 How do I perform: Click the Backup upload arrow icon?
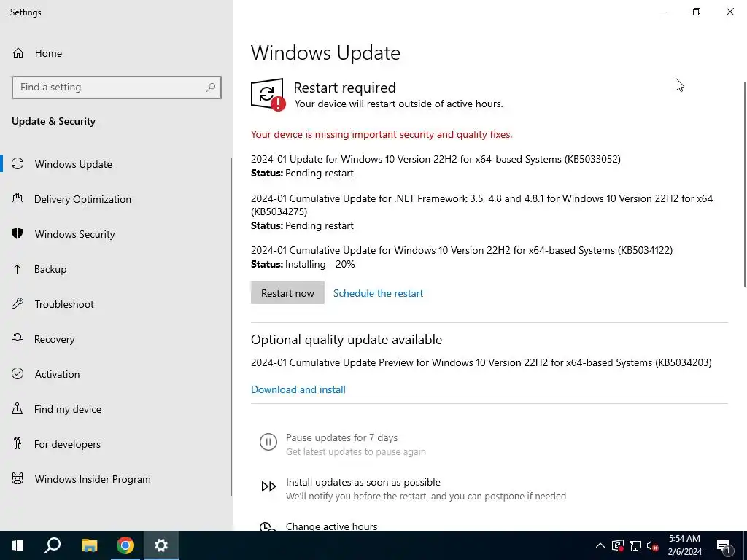pos(18,269)
